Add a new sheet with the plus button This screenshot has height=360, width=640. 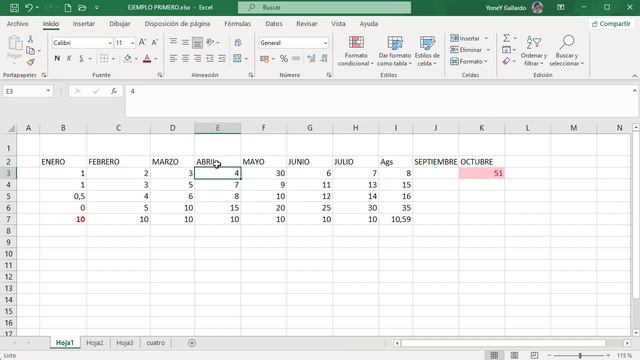192,343
